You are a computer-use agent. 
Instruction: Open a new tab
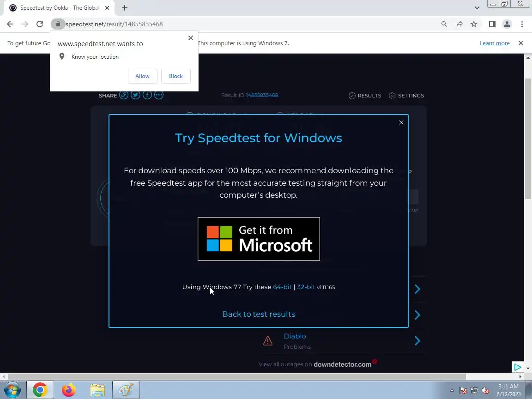pos(125,8)
